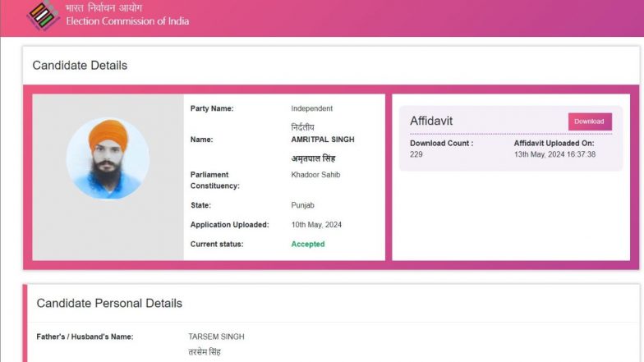The image size is (644, 362).
Task: Select the Hindi party text 'निर्दलीय'
Action: pyautogui.click(x=302, y=127)
